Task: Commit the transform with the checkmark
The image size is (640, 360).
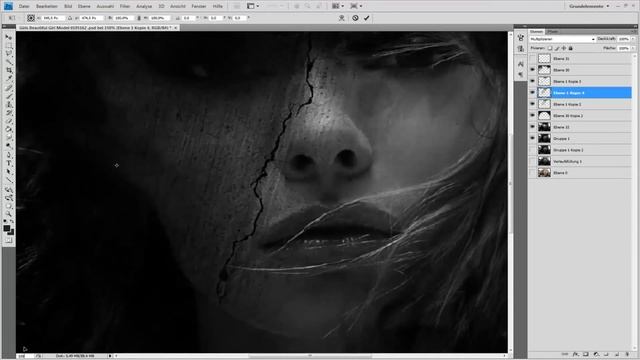Action: point(367,18)
